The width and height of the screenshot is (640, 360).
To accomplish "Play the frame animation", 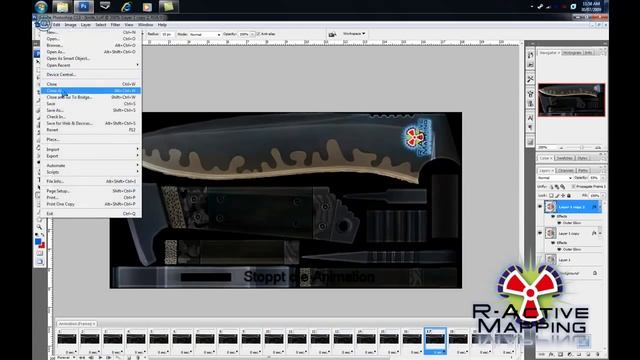I will 100,358.
